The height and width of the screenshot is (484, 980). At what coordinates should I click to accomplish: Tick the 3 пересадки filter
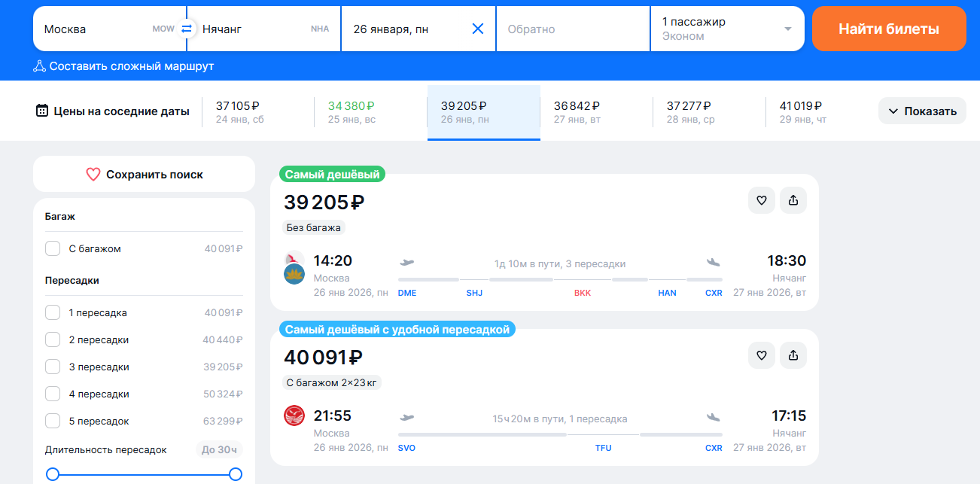[53, 367]
